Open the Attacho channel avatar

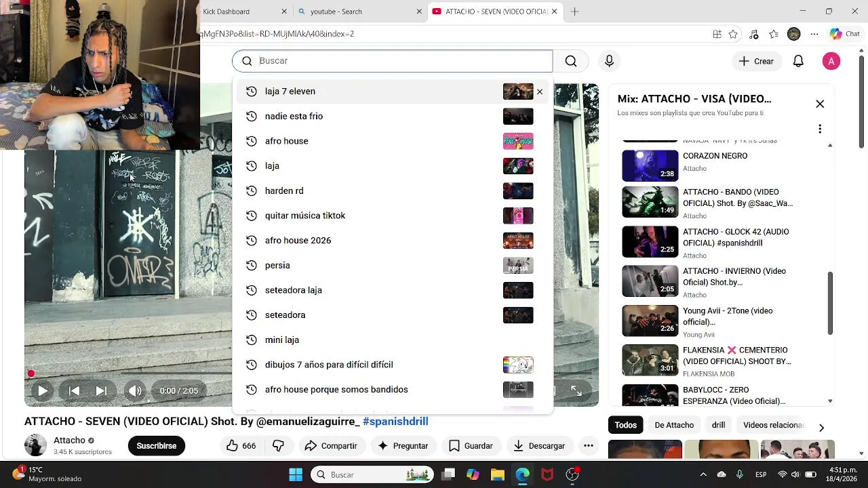click(x=36, y=445)
